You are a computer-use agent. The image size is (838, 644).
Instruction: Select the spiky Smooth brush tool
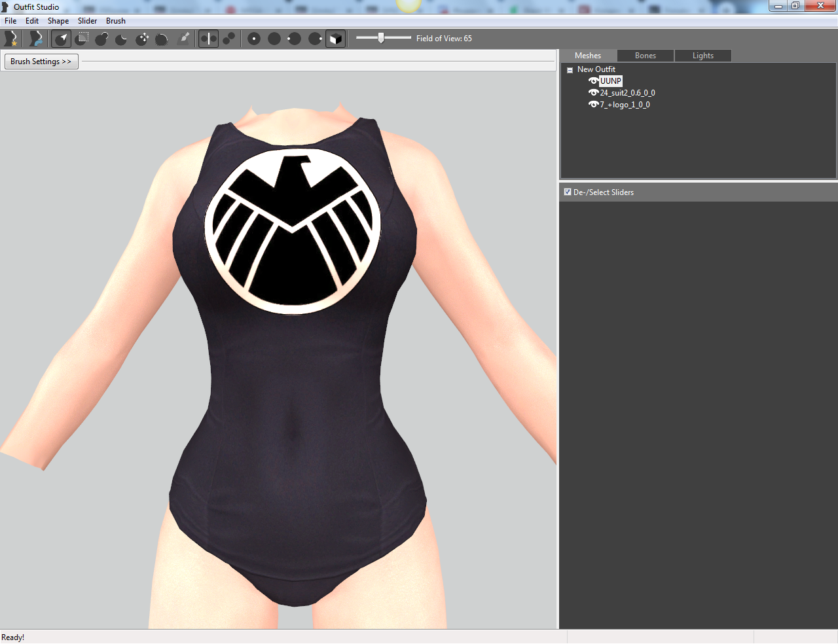[x=162, y=39]
